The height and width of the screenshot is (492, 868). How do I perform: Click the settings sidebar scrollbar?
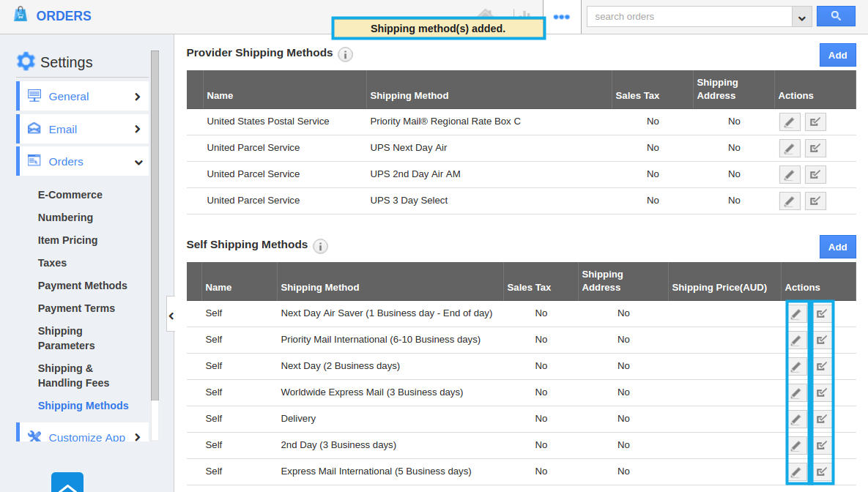click(x=155, y=225)
